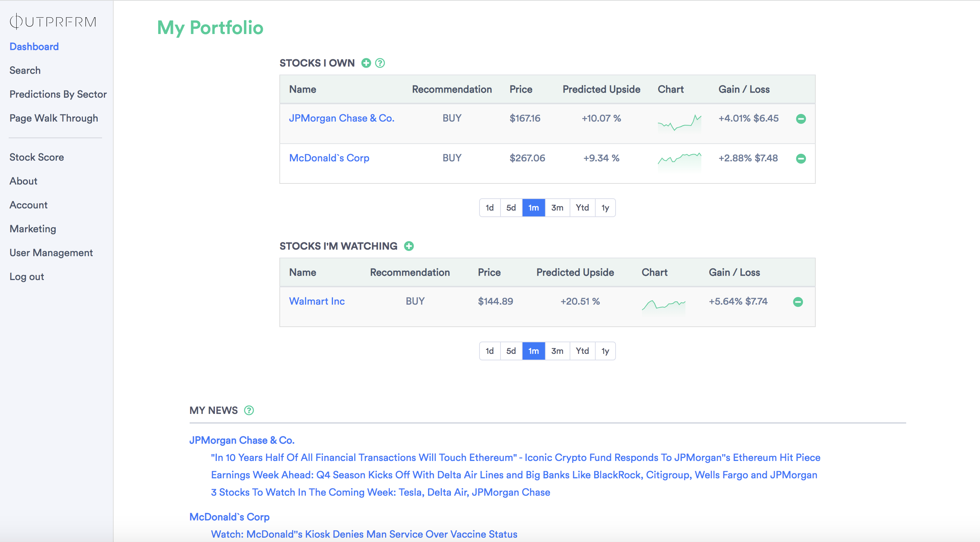Click McDonald's gain +2.88% $7.48

click(x=748, y=158)
